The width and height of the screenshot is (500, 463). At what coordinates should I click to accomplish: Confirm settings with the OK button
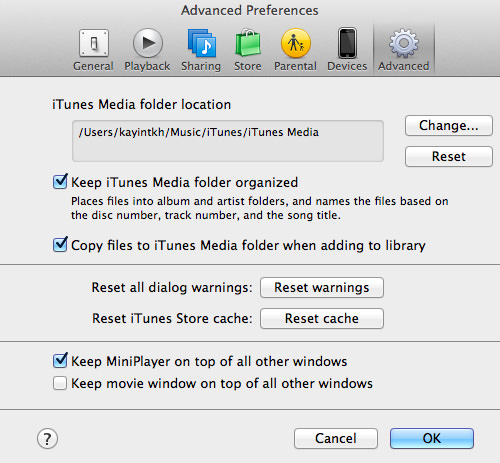[432, 438]
